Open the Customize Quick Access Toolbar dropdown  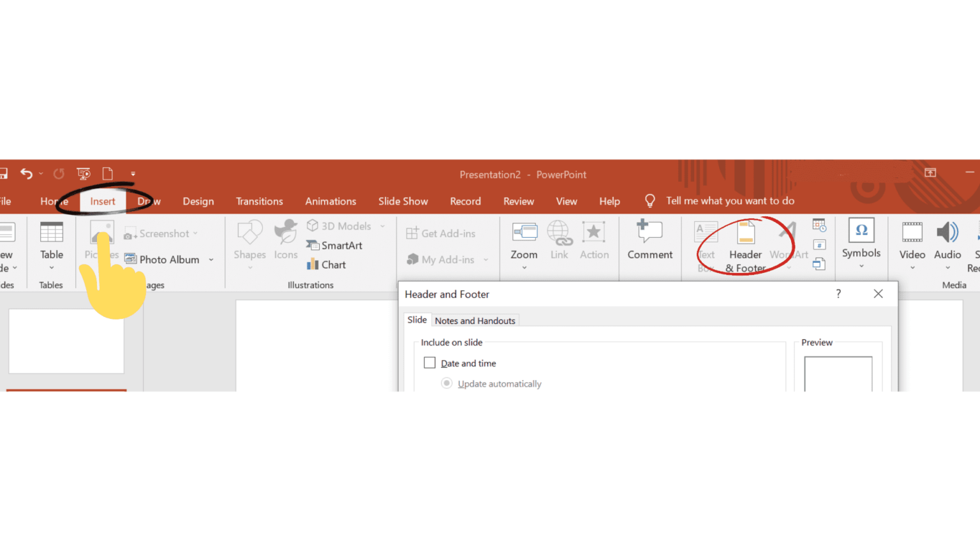click(x=133, y=173)
